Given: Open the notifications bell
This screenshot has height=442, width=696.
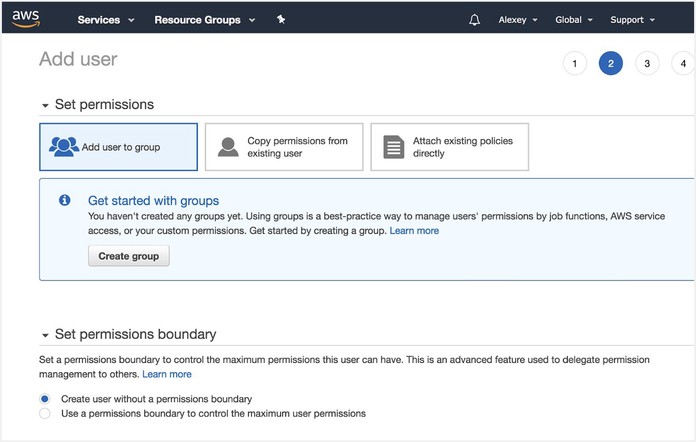Looking at the screenshot, I should 474,20.
